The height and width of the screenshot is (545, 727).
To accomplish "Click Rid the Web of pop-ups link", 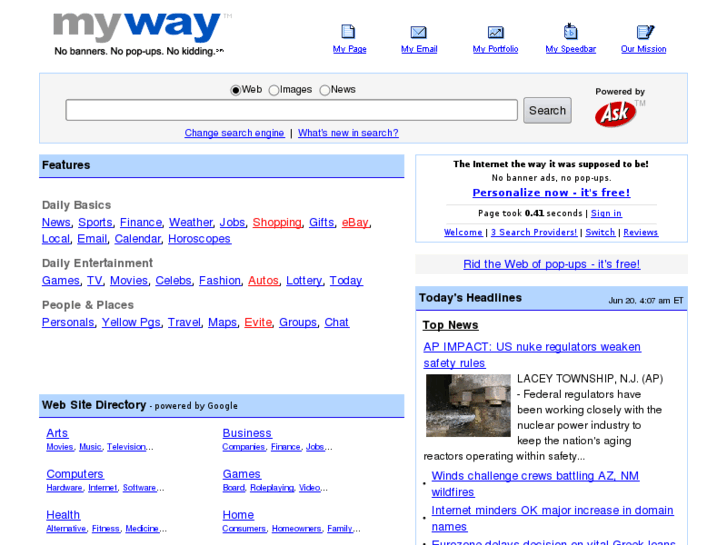I will (x=552, y=264).
